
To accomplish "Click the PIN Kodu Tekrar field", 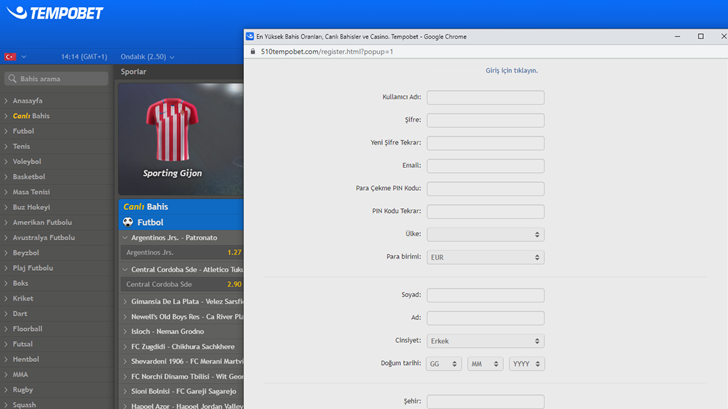I will [x=486, y=211].
